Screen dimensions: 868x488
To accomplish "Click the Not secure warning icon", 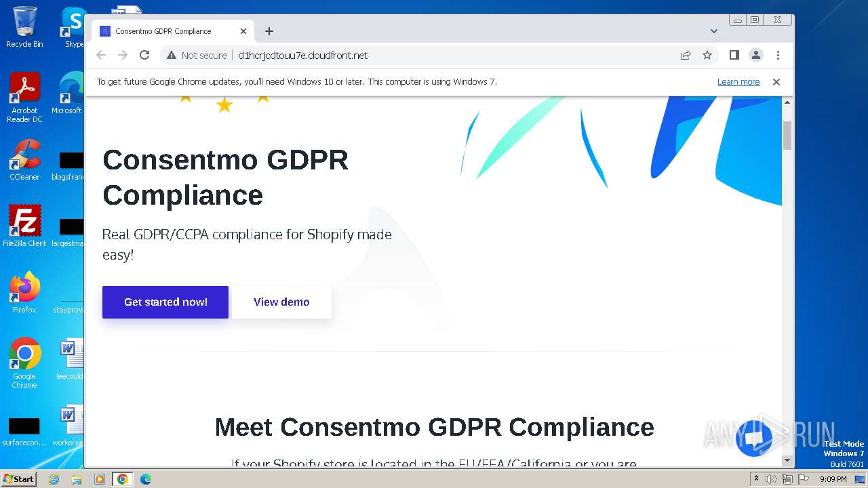I will click(x=172, y=56).
